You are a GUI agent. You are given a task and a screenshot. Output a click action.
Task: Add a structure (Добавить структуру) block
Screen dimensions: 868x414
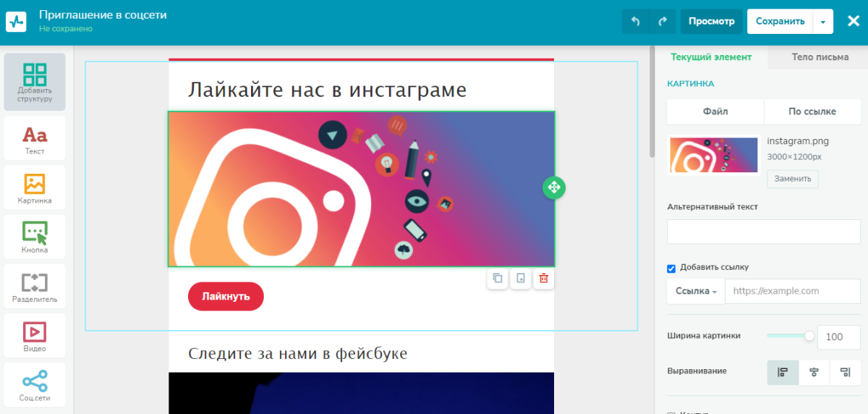(35, 82)
